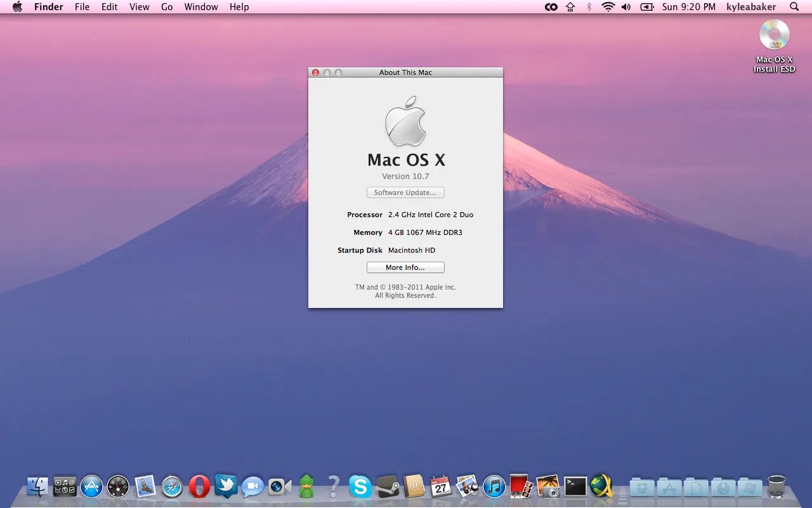
Task: Click the About This Mac title bar
Action: tap(405, 72)
